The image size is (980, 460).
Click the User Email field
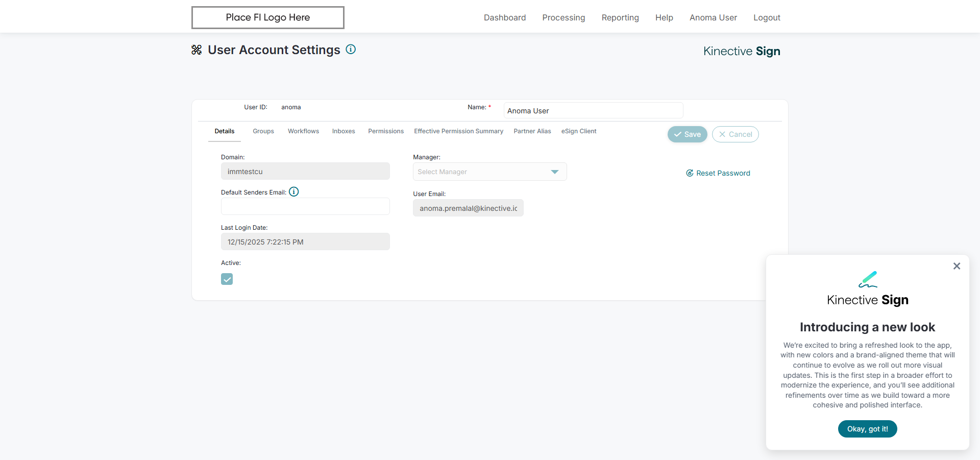468,208
